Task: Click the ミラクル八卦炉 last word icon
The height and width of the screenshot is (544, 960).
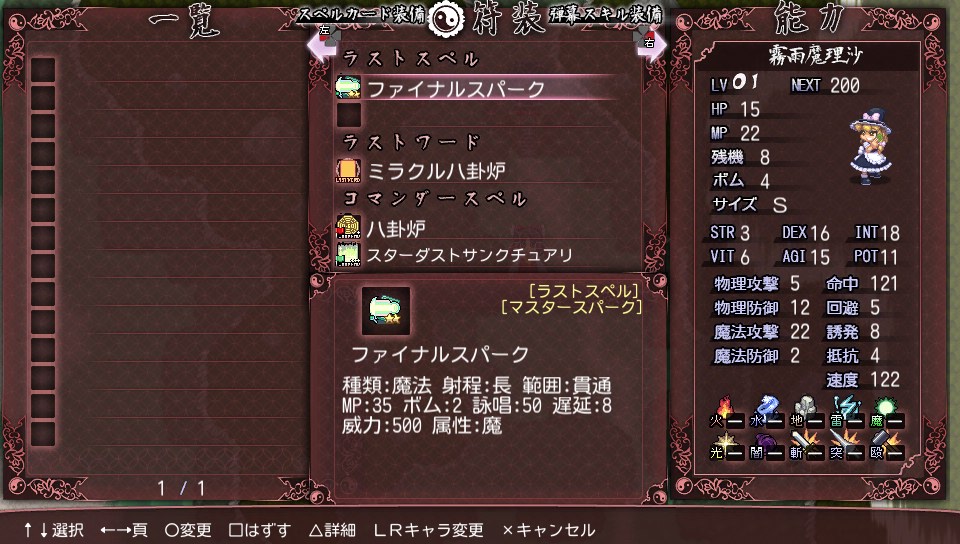Action: [348, 170]
